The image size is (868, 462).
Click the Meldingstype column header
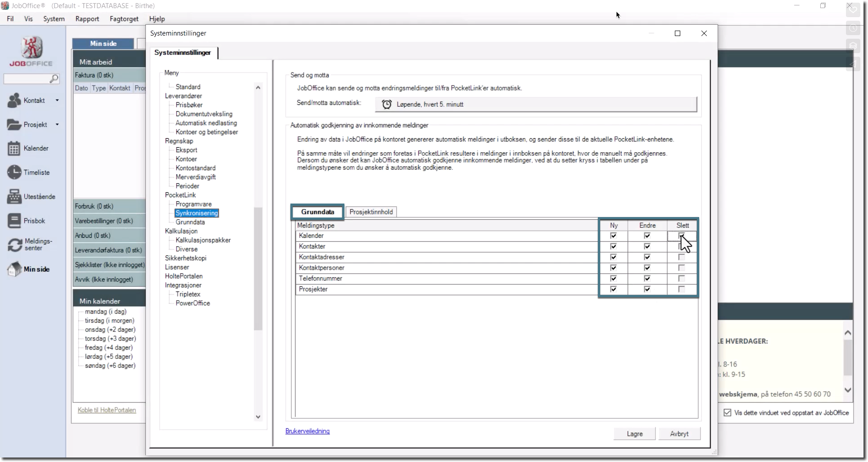click(447, 226)
